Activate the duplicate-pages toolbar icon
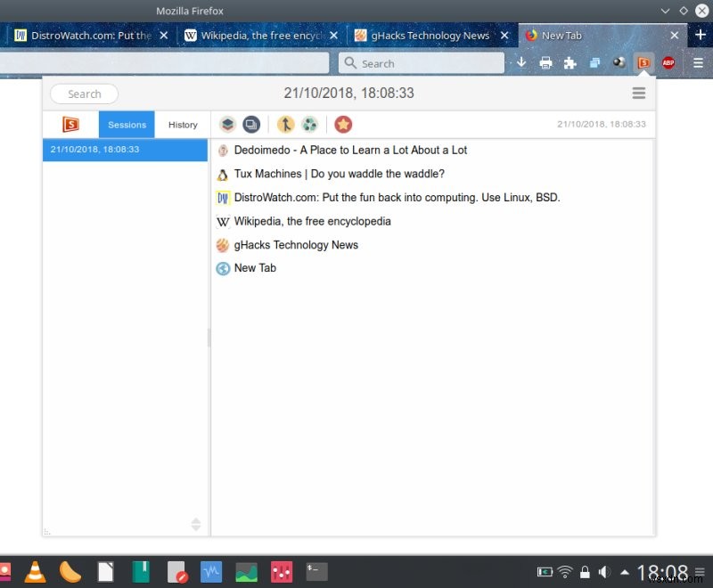 tap(594, 62)
